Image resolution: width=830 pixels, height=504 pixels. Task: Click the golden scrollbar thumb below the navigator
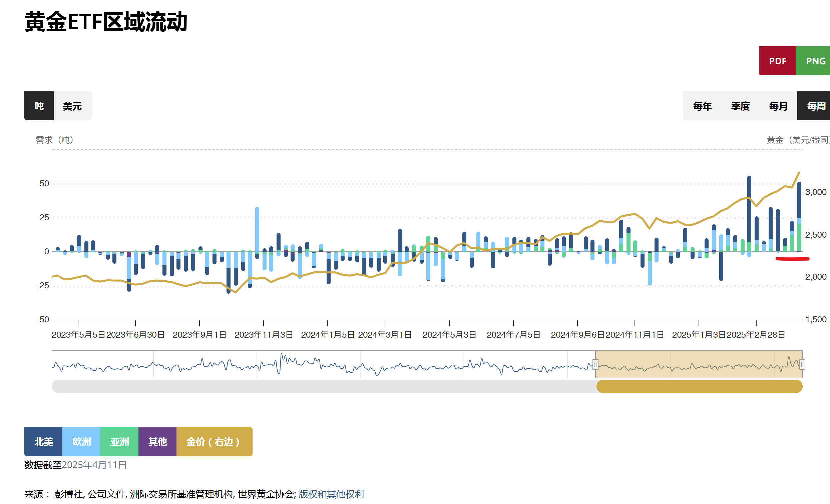point(699,386)
